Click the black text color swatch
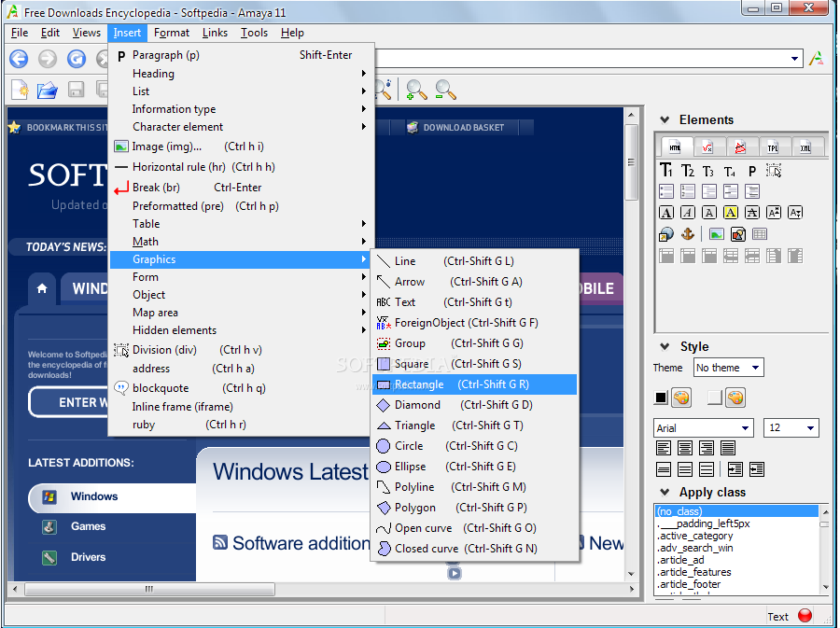The height and width of the screenshot is (628, 840). [661, 398]
